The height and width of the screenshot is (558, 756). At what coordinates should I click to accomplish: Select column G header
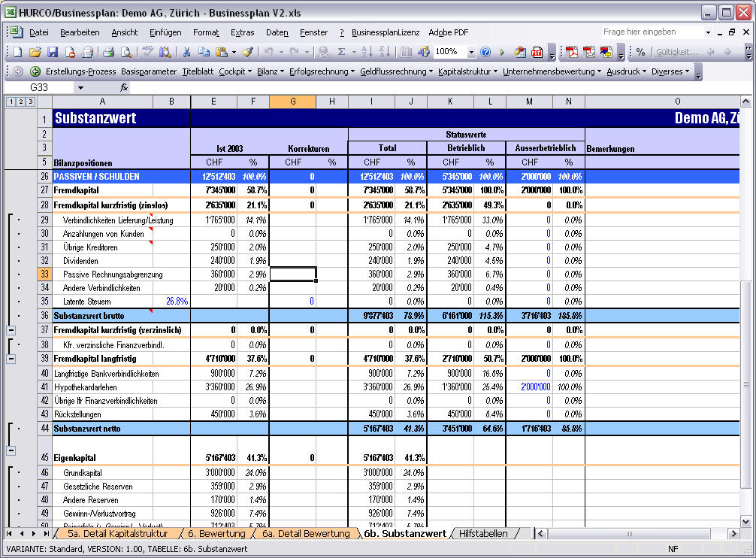(x=292, y=102)
